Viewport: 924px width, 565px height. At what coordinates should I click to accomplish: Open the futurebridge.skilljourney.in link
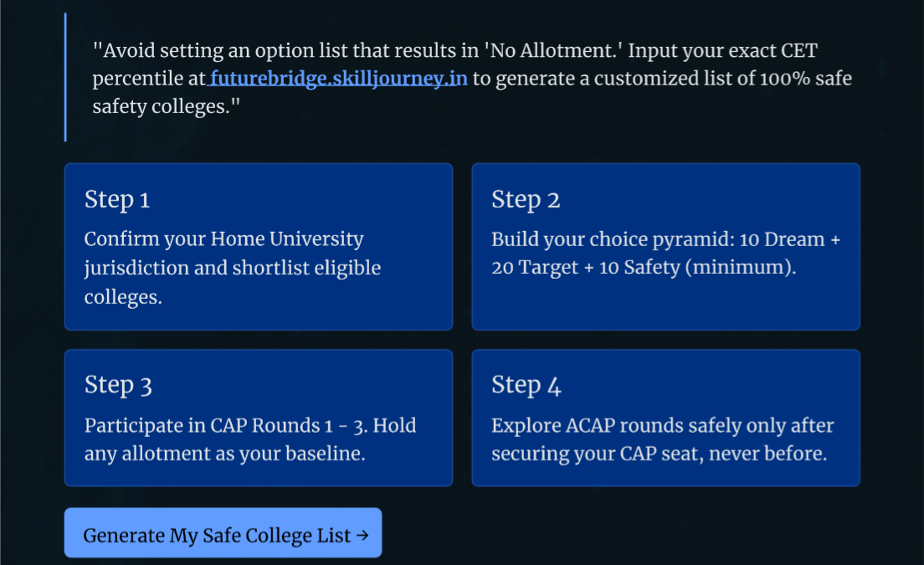pyautogui.click(x=338, y=79)
